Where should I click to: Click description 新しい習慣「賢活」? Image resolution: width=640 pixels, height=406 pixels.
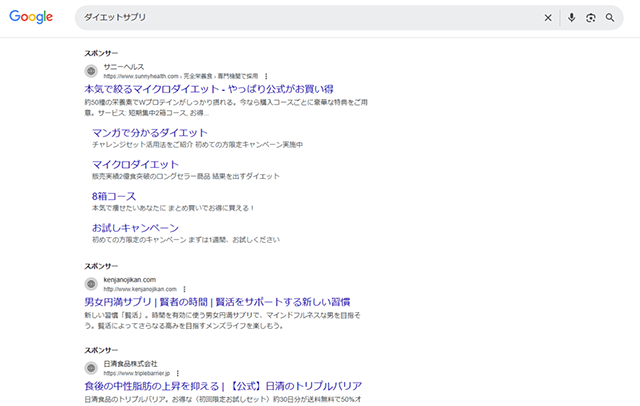click(x=223, y=321)
